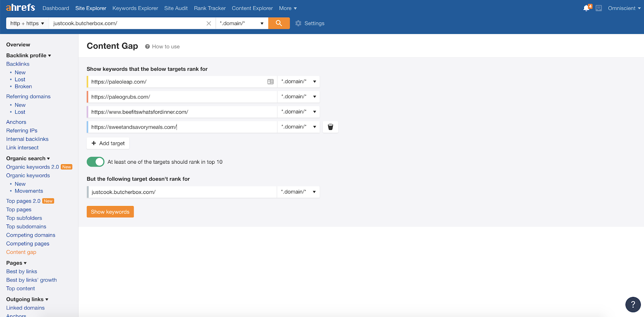
Task: Open the Best by links report
Action: click(x=22, y=272)
